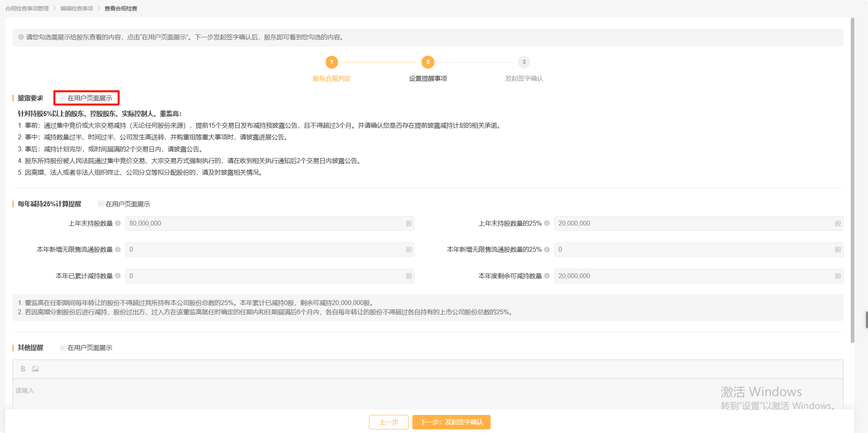
Task: Click the 请输入 rich text editor area
Action: click(428, 394)
